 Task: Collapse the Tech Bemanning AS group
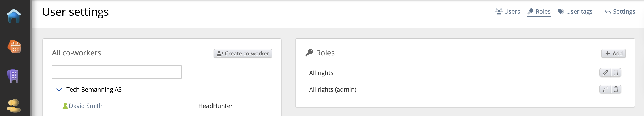point(59,90)
